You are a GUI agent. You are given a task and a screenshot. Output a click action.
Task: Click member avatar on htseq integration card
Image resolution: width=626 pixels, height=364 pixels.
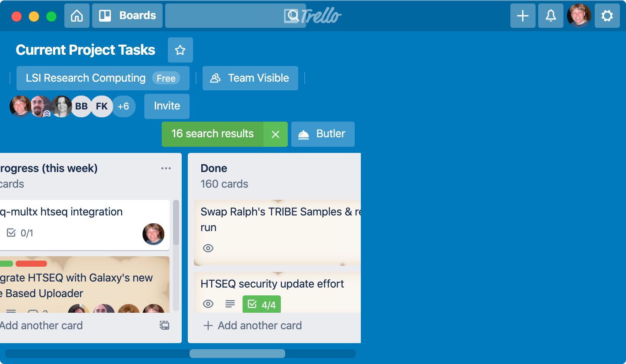pos(153,234)
